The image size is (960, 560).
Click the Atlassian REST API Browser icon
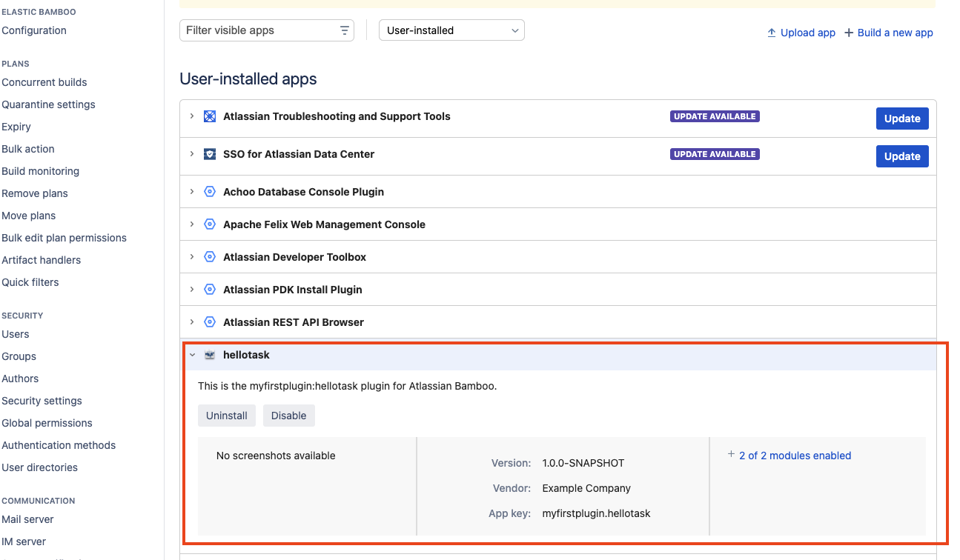tap(210, 322)
